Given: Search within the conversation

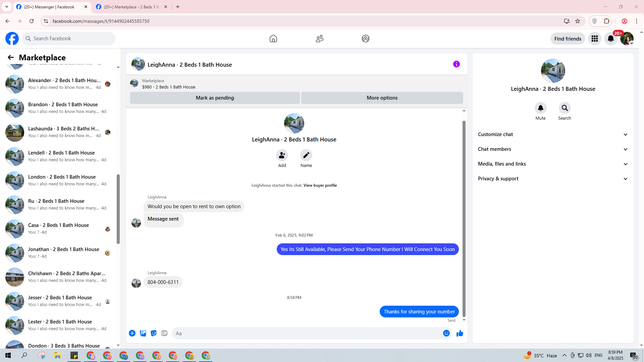Looking at the screenshot, I should pos(565,108).
